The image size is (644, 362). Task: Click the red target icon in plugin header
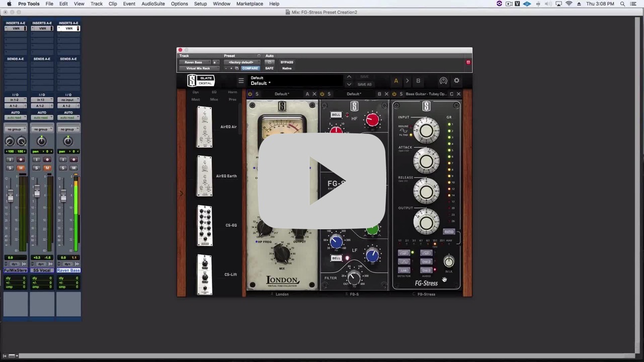tap(468, 62)
